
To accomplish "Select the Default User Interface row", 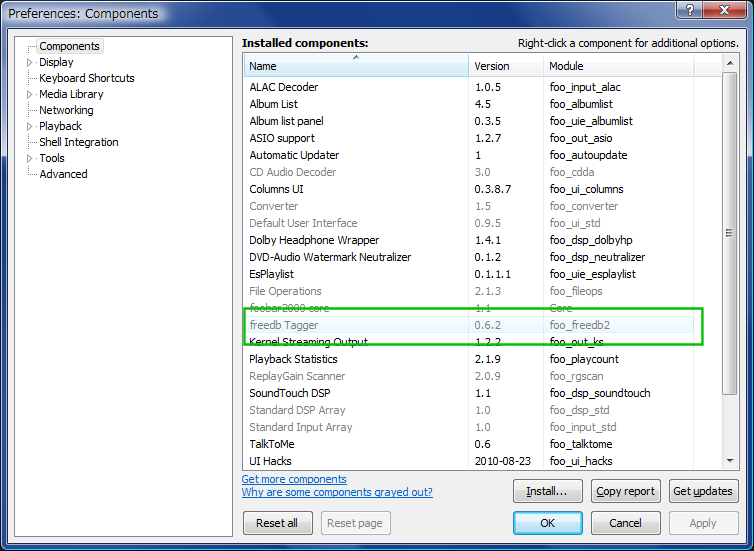I will tap(469, 223).
